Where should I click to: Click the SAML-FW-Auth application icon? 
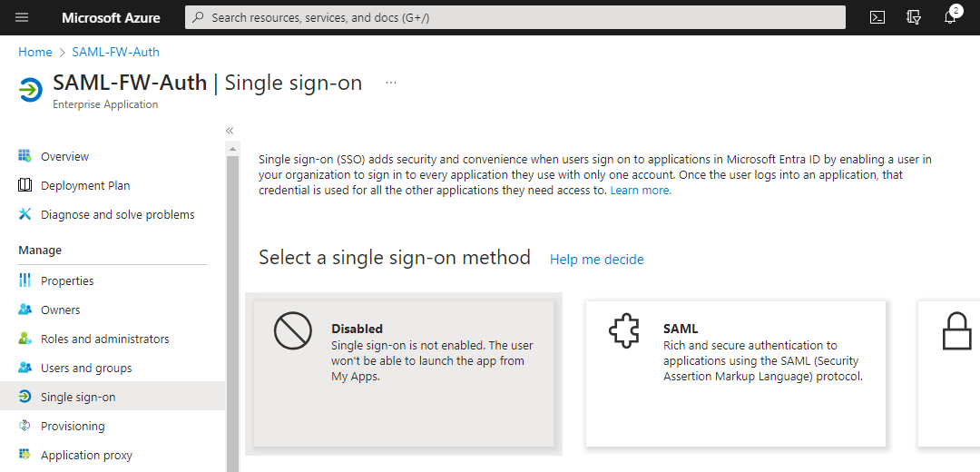[x=30, y=90]
